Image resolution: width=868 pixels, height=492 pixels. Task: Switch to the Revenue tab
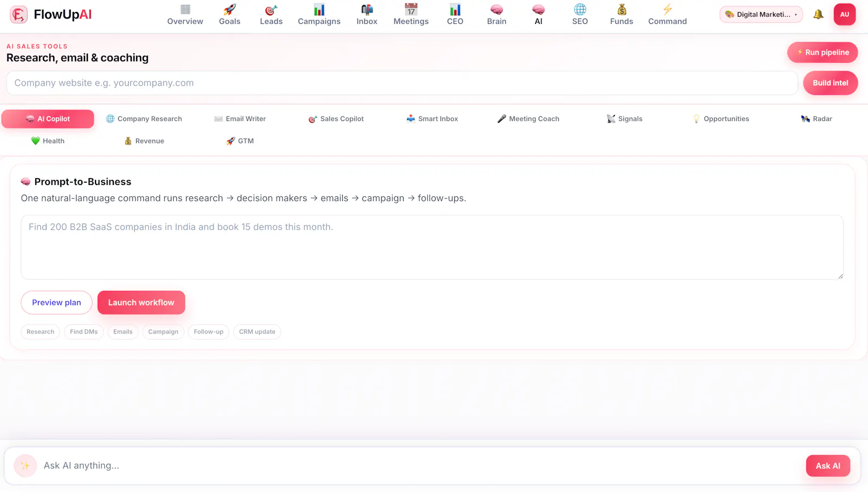pyautogui.click(x=144, y=141)
